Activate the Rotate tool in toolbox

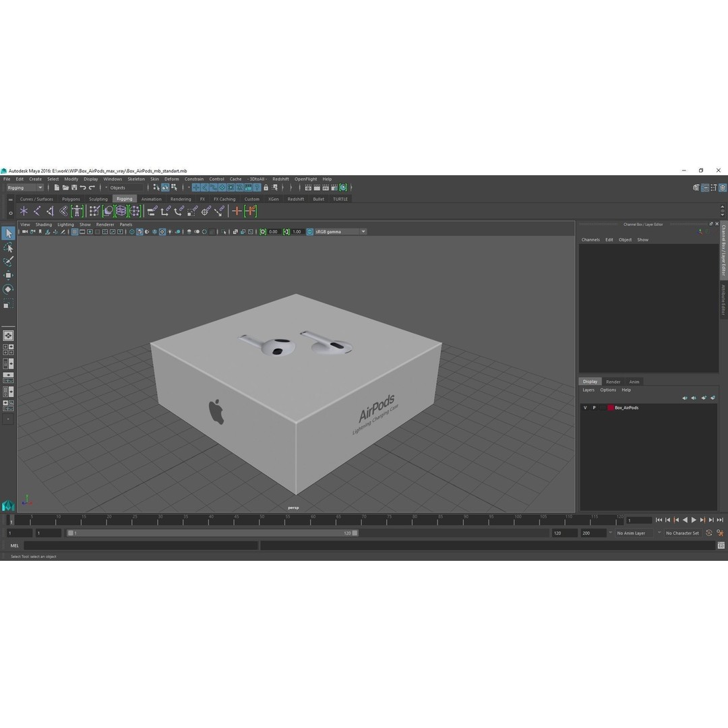pos(8,289)
